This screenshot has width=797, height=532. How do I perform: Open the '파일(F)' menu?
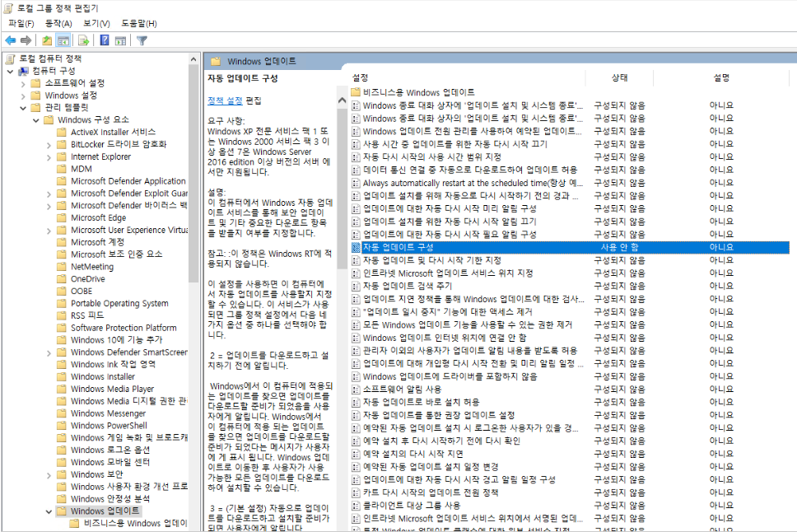[21, 23]
